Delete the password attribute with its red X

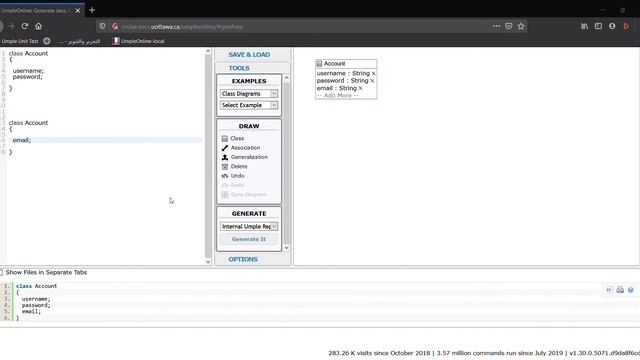372,81
